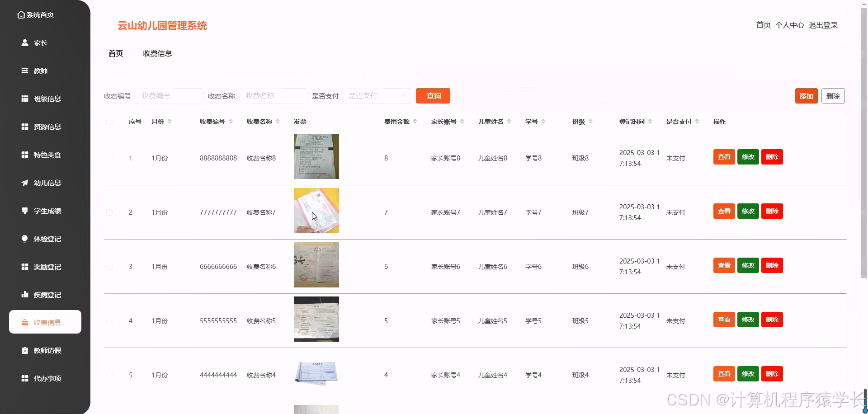Sort the table by 月份 column arrows
The height and width of the screenshot is (414, 868).
click(x=170, y=122)
